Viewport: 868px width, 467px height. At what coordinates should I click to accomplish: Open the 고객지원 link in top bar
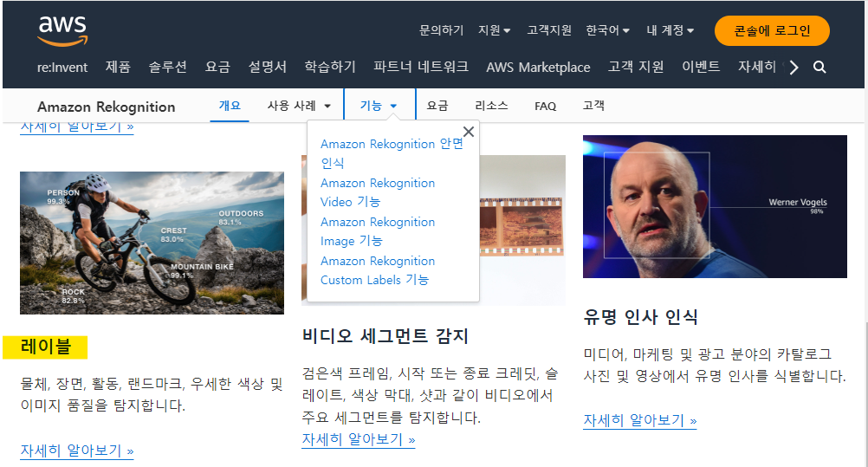548,30
